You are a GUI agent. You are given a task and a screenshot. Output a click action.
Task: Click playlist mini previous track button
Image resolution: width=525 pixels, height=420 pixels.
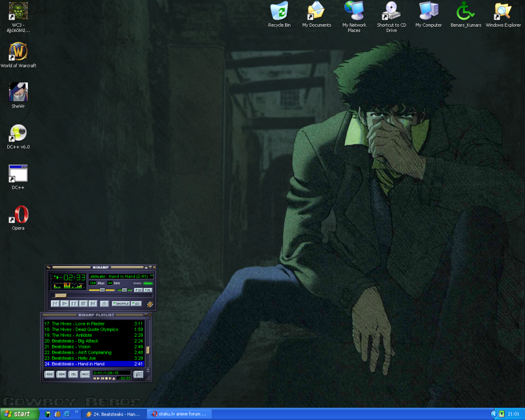[94, 379]
